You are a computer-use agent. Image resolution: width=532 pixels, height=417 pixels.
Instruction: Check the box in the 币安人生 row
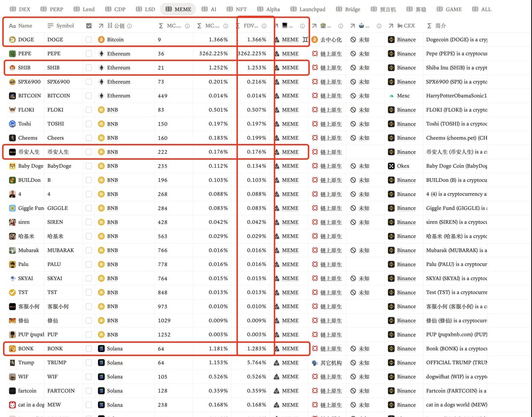click(x=89, y=152)
